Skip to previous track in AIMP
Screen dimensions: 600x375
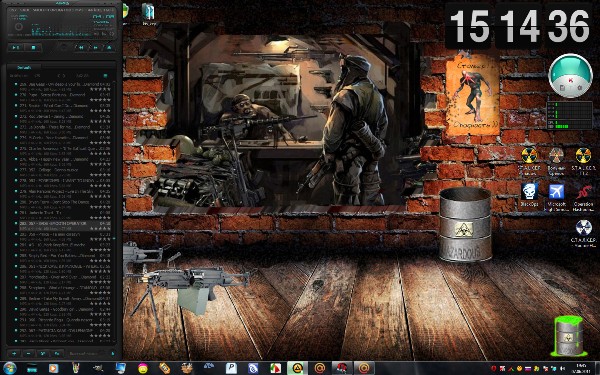coord(81,47)
